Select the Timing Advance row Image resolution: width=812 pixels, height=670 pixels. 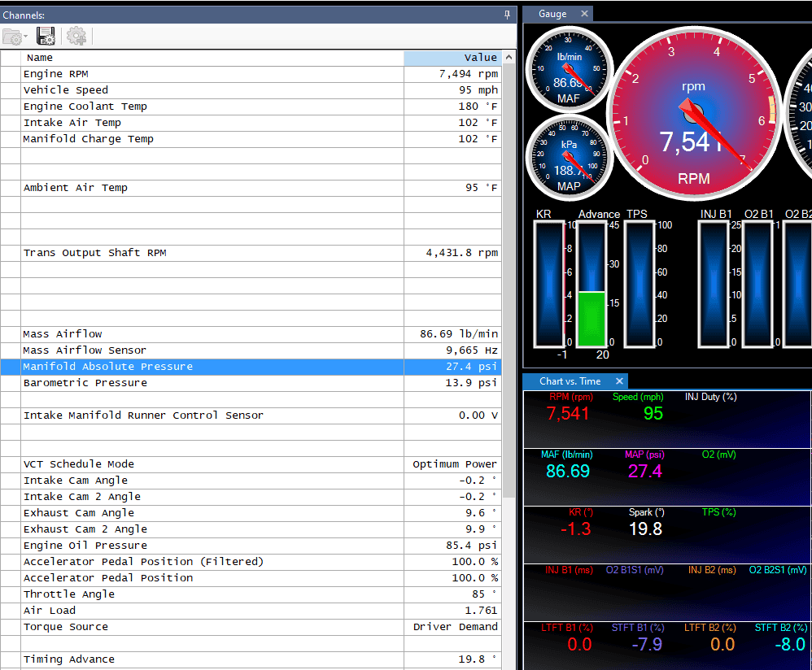click(251, 659)
